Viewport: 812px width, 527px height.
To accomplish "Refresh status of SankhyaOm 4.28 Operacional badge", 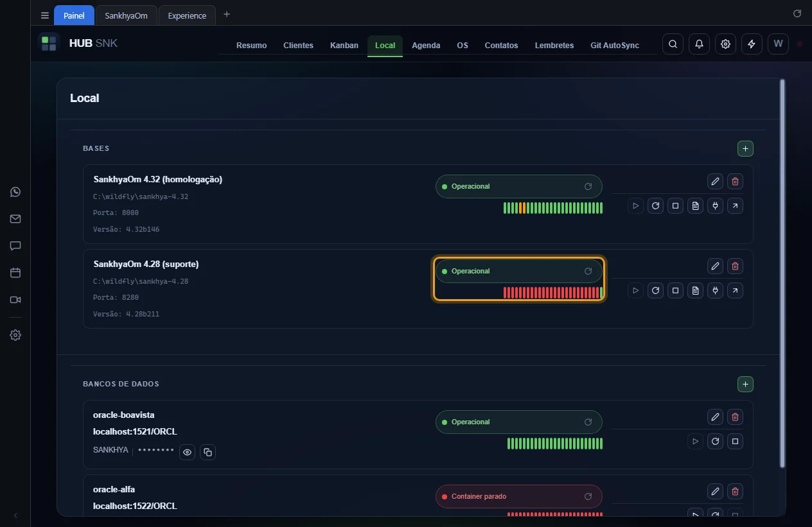I will (x=588, y=271).
